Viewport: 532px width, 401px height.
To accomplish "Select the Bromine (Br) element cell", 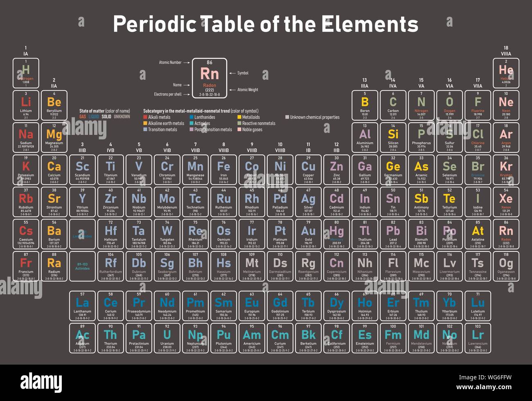I will point(478,170).
